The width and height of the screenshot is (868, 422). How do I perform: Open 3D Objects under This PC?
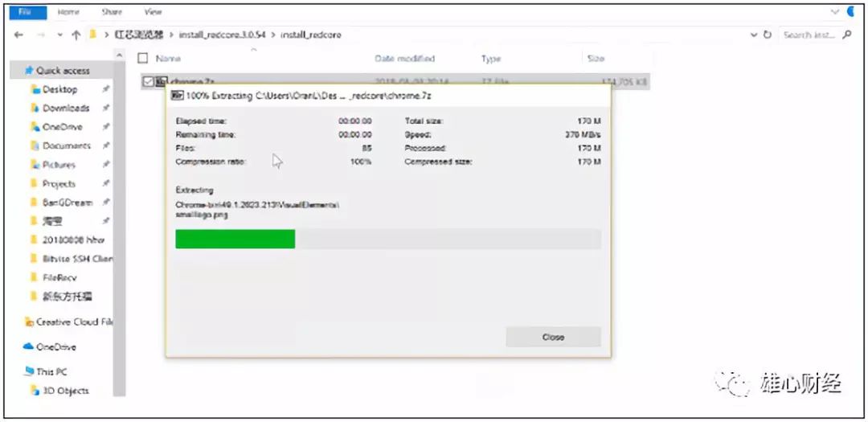65,391
